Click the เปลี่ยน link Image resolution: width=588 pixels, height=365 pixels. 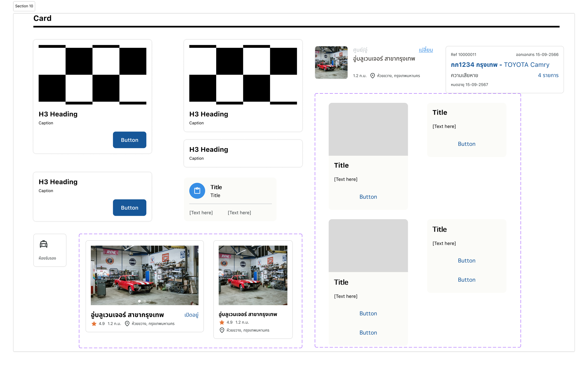coord(426,50)
